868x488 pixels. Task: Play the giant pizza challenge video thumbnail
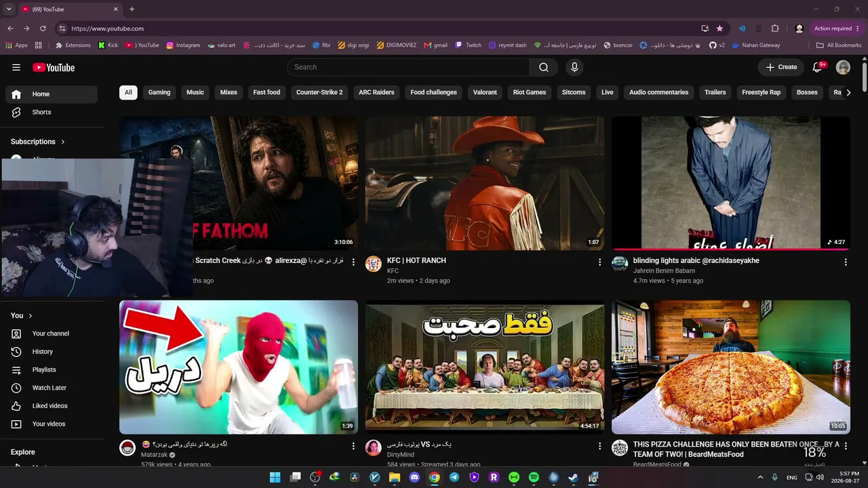click(x=731, y=367)
